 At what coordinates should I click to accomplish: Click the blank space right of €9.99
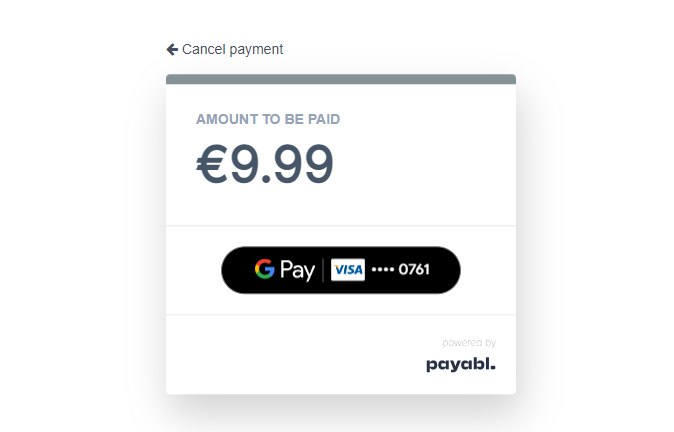(x=423, y=164)
